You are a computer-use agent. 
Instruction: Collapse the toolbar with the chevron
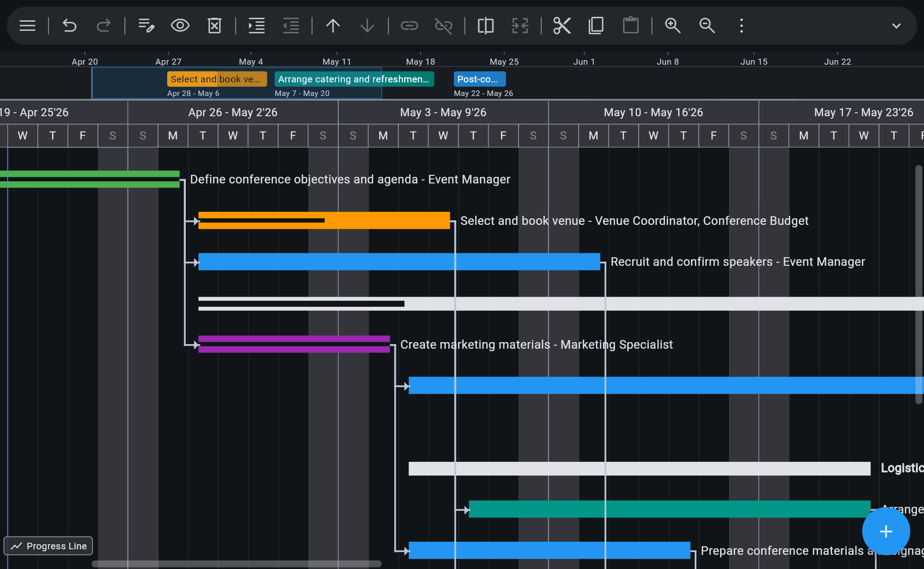(896, 25)
